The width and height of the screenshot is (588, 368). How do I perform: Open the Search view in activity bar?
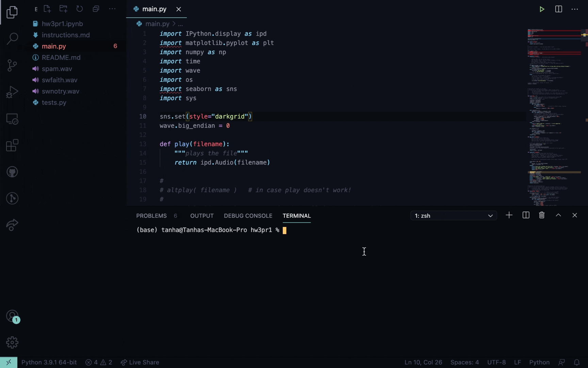point(12,39)
